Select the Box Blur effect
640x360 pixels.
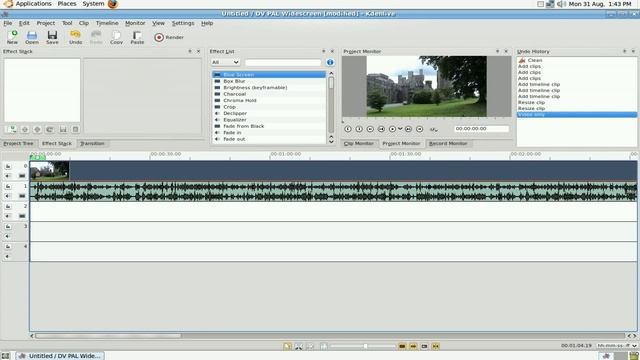click(x=269, y=81)
